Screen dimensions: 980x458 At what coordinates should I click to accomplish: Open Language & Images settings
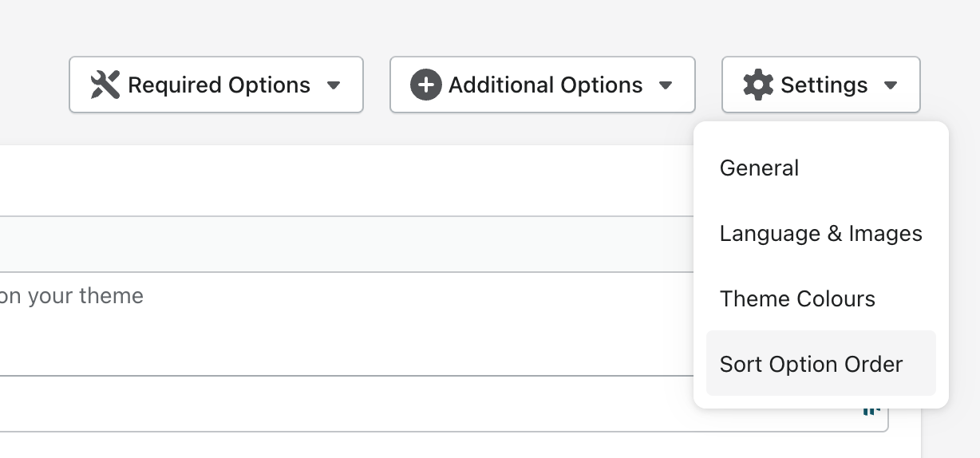coord(820,234)
